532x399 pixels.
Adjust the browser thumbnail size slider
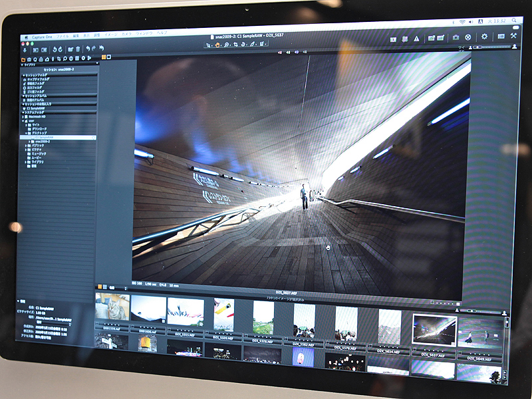tap(480, 311)
